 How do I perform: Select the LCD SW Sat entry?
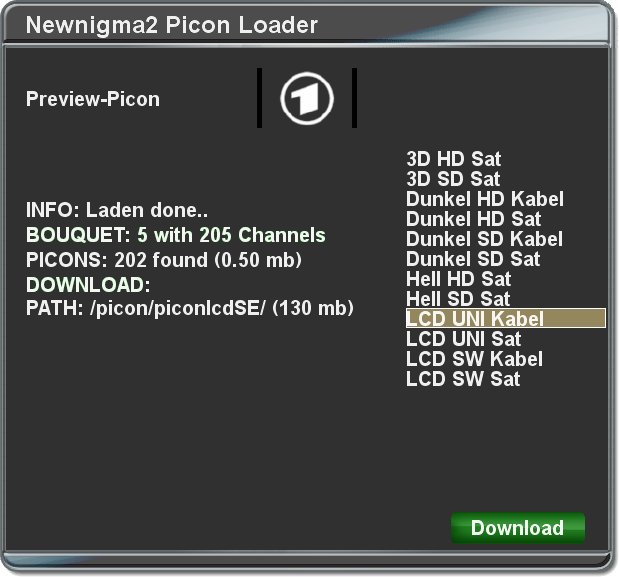tap(505, 379)
